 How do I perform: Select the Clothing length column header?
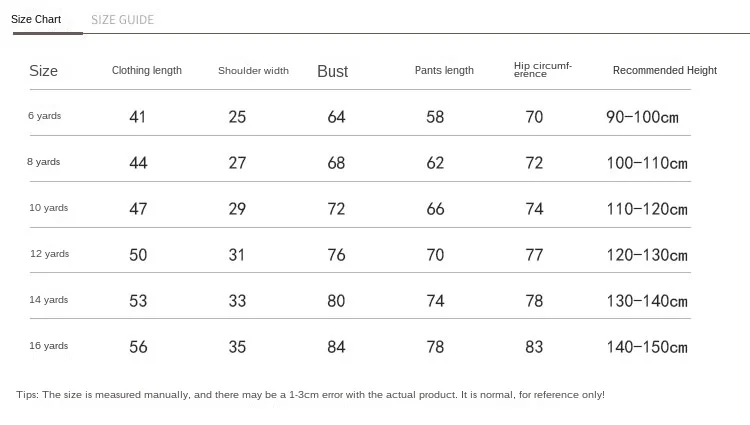pos(147,71)
